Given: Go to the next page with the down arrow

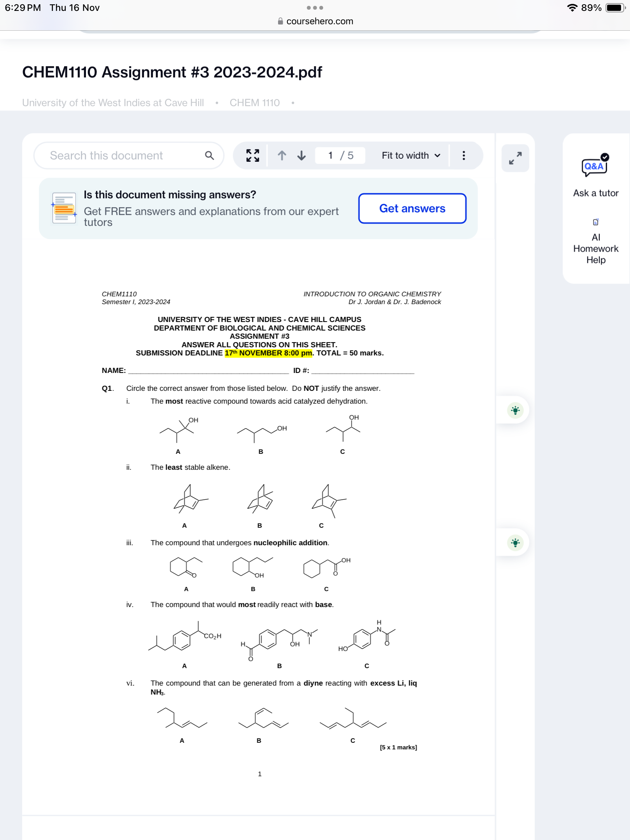Looking at the screenshot, I should pyautogui.click(x=301, y=155).
